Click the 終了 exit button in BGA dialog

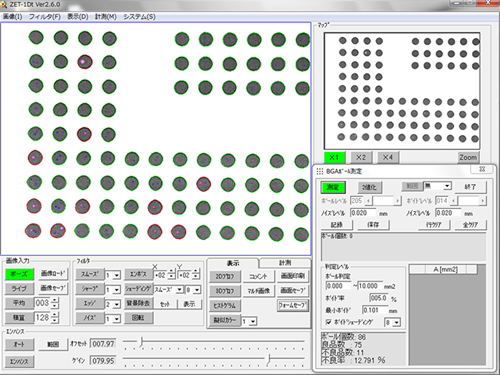point(471,187)
